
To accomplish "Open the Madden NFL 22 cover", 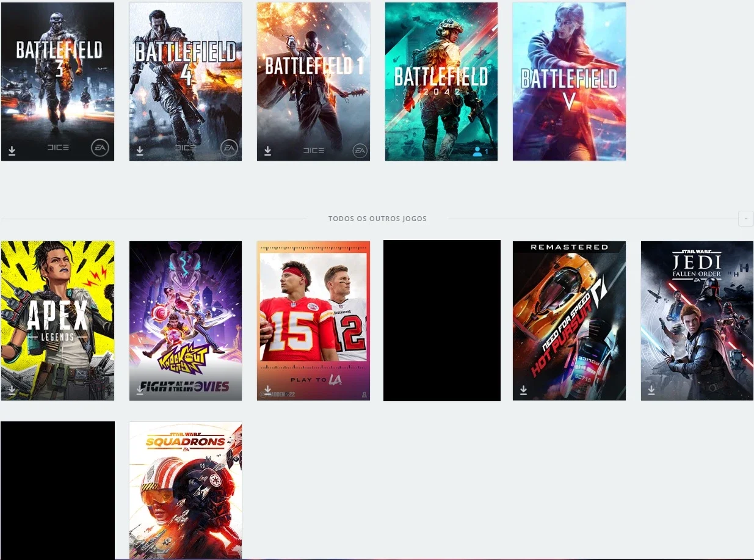I will (313, 321).
